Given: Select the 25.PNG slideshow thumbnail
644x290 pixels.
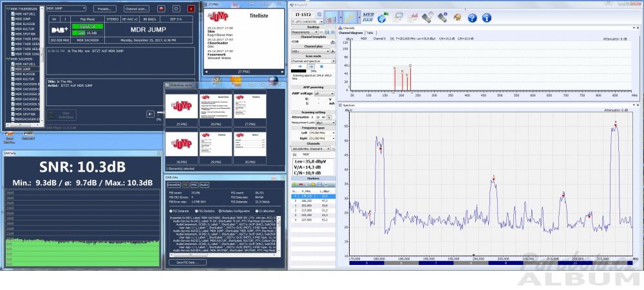Looking at the screenshot, I should click(182, 107).
